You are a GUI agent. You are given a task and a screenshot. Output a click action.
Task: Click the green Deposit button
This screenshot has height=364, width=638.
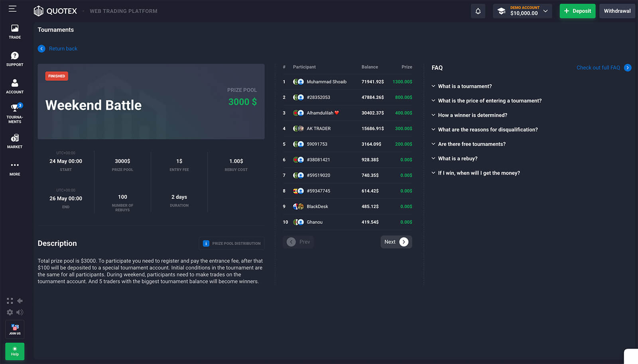[x=577, y=11]
